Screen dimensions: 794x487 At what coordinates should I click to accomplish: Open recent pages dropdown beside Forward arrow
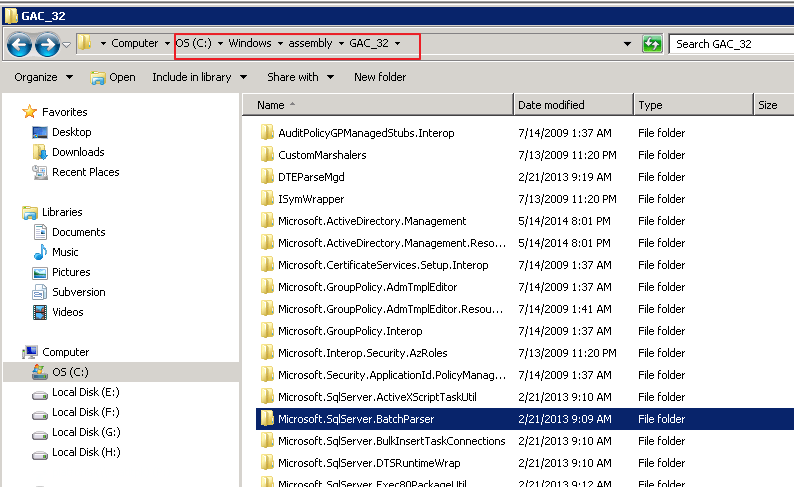pyautogui.click(x=66, y=45)
